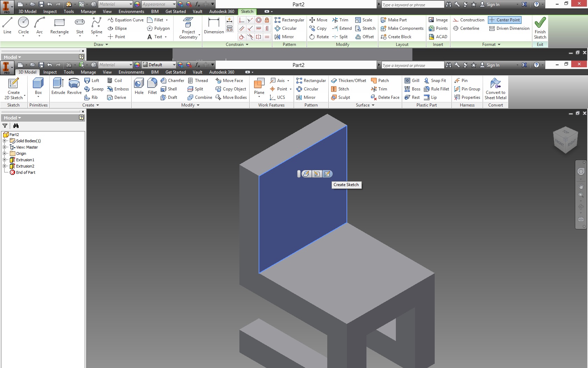588x368 pixels.
Task: Select the Thread tool
Action: click(x=198, y=81)
